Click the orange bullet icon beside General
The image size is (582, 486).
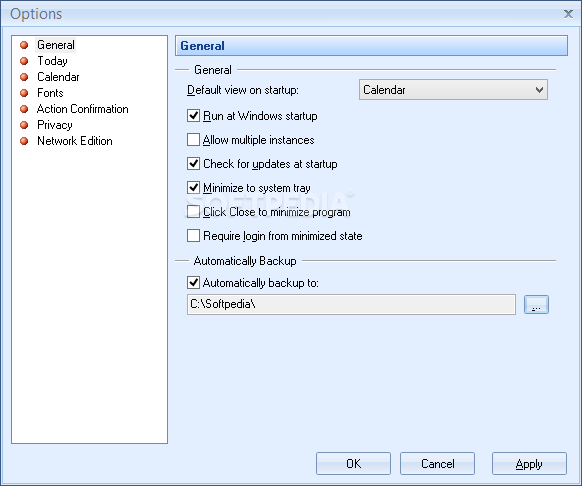(x=24, y=45)
